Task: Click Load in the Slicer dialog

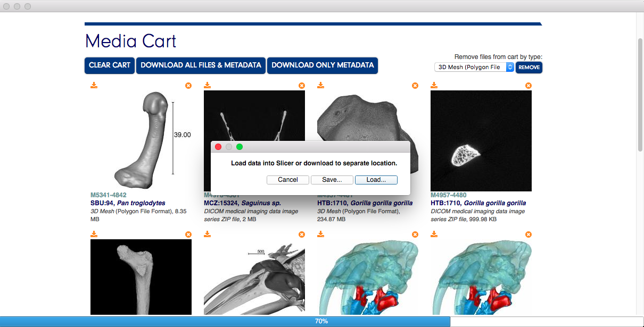Action: point(376,180)
